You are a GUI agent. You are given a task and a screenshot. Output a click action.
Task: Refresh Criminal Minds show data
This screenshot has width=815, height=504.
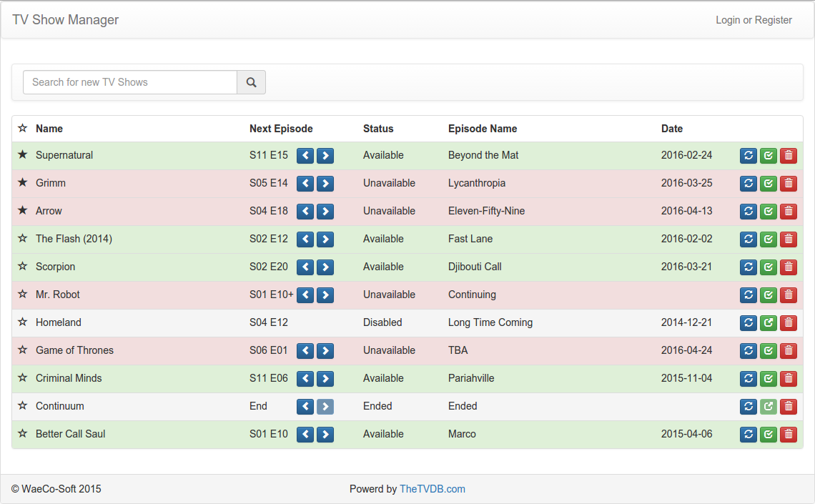click(749, 379)
